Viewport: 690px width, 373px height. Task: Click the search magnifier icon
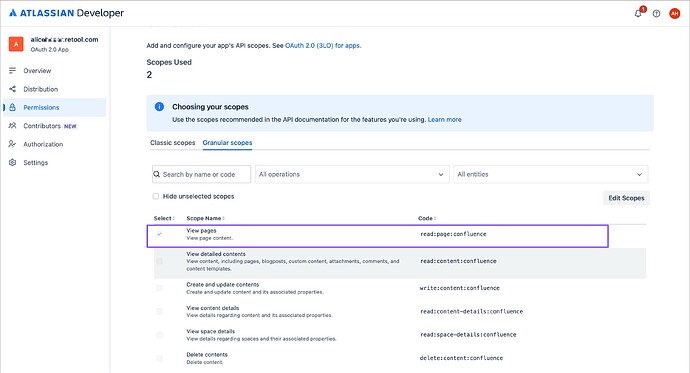click(157, 174)
